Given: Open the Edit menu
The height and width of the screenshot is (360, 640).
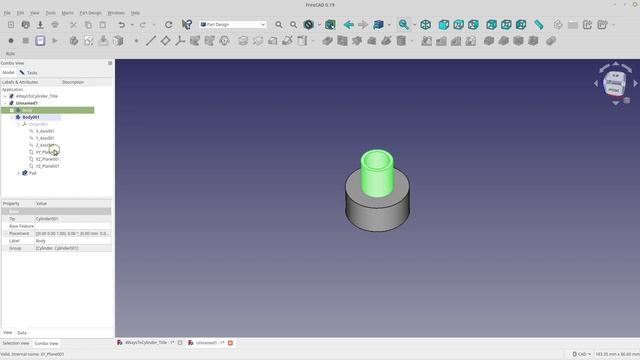Looking at the screenshot, I should coord(20,13).
